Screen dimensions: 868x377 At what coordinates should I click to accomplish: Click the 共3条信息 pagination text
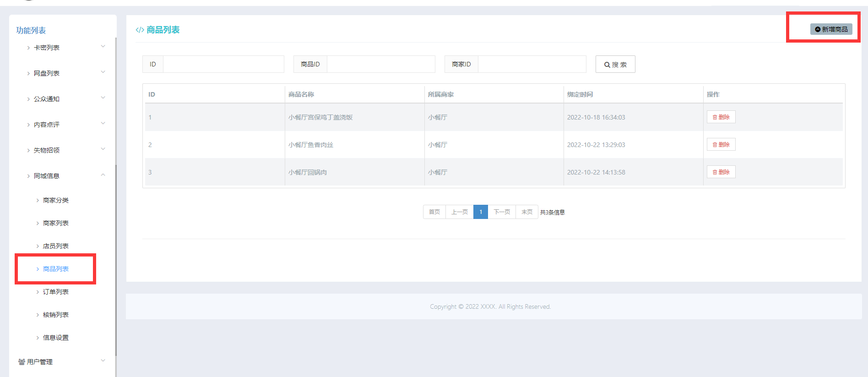552,212
